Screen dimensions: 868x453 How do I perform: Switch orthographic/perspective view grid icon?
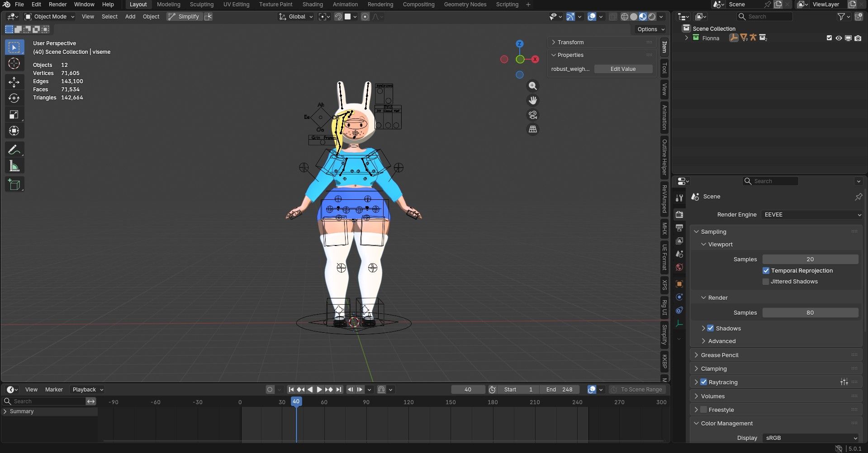tap(533, 129)
